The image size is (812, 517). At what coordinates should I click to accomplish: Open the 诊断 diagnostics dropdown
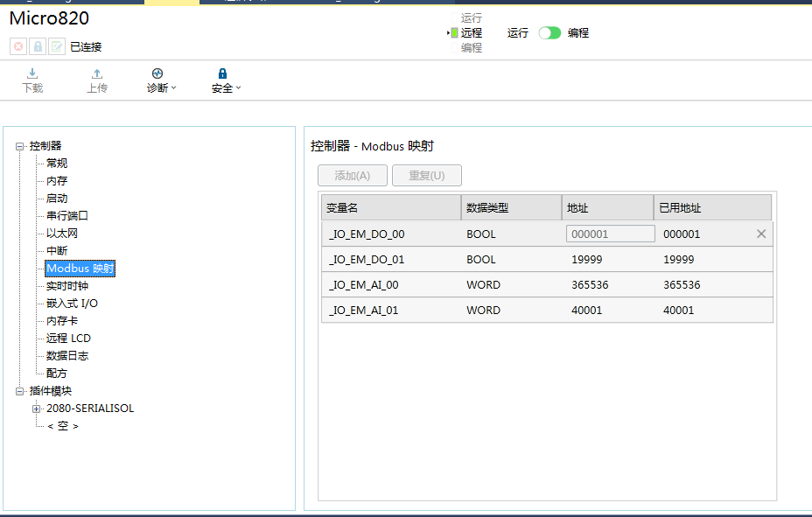point(161,80)
